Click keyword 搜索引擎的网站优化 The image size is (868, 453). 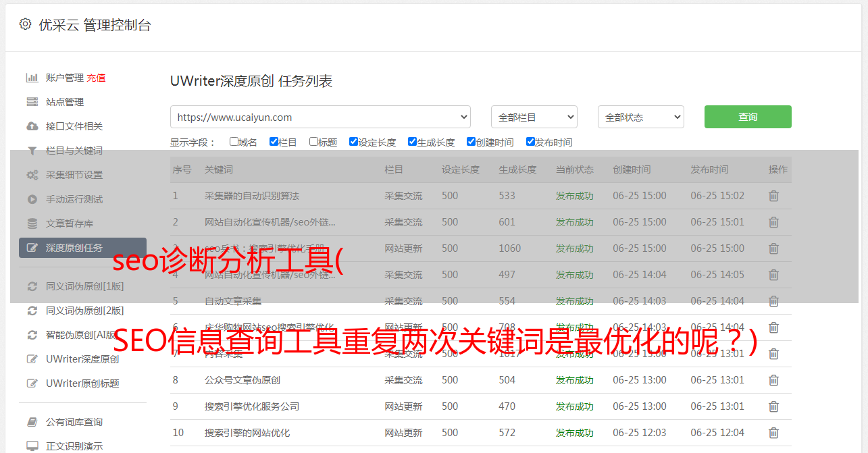click(x=247, y=433)
